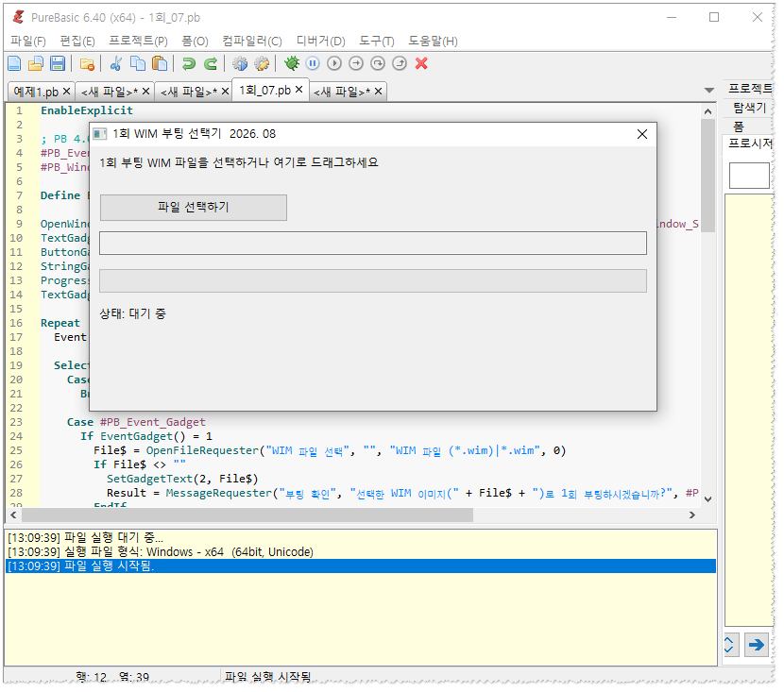Click the Undo green arrow icon
Viewport: 784px width, 692px height.
pos(189,63)
